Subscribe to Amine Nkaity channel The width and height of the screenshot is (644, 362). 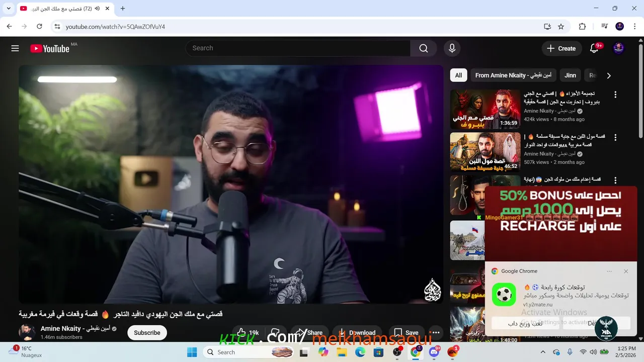click(x=147, y=333)
